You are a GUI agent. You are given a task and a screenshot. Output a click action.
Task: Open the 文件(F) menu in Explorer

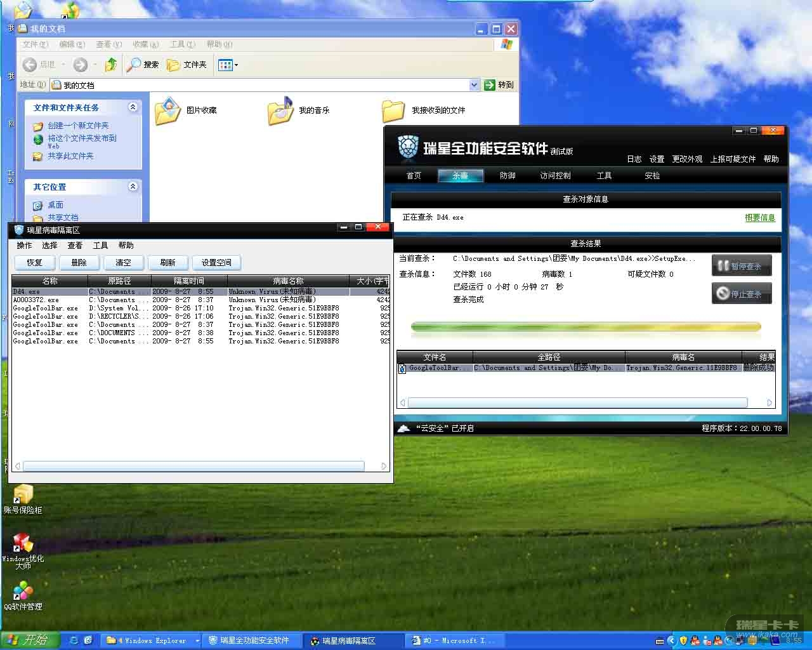pos(36,44)
